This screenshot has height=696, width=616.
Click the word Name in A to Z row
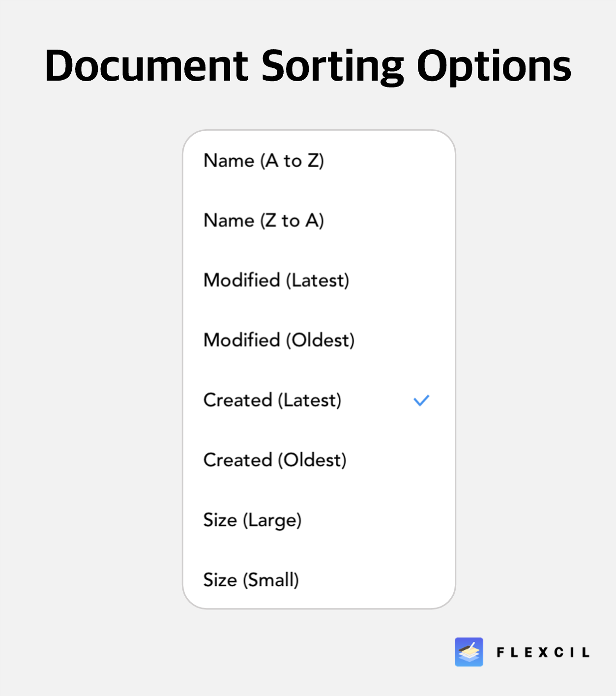tap(229, 161)
